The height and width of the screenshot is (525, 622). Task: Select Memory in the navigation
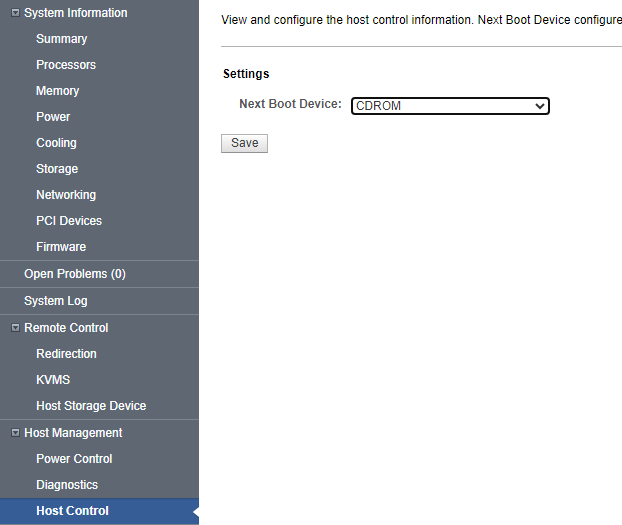coord(58,91)
